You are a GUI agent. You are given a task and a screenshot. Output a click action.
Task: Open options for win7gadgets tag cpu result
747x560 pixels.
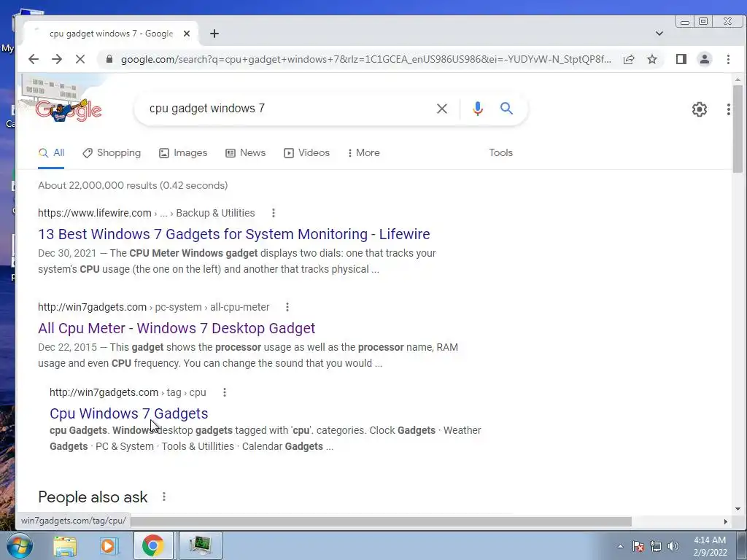coord(225,392)
